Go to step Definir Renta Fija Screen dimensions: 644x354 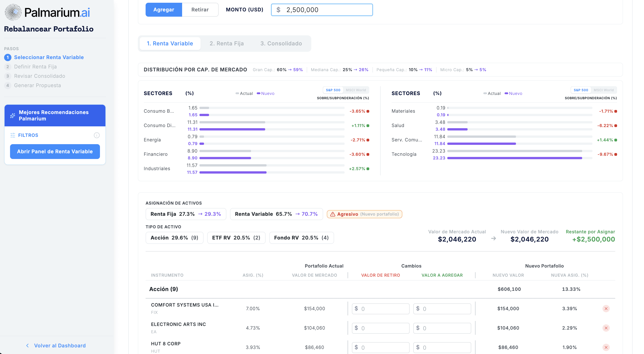pyautogui.click(x=36, y=67)
